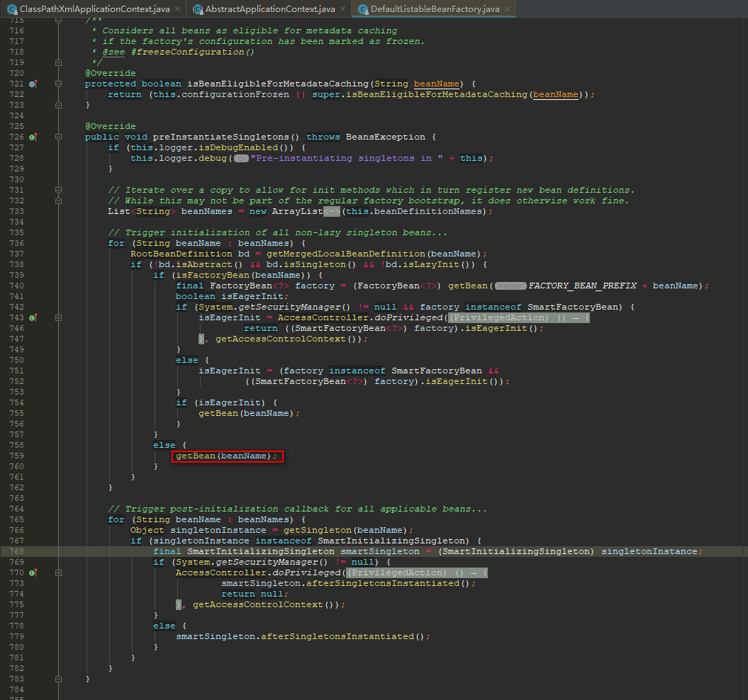Click doPrivileged call on line 743

pos(408,317)
